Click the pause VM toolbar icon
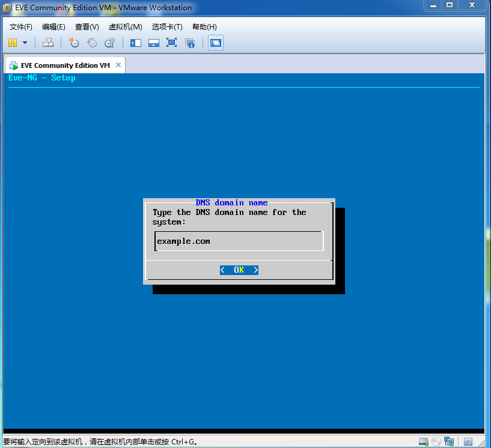 [x=13, y=43]
